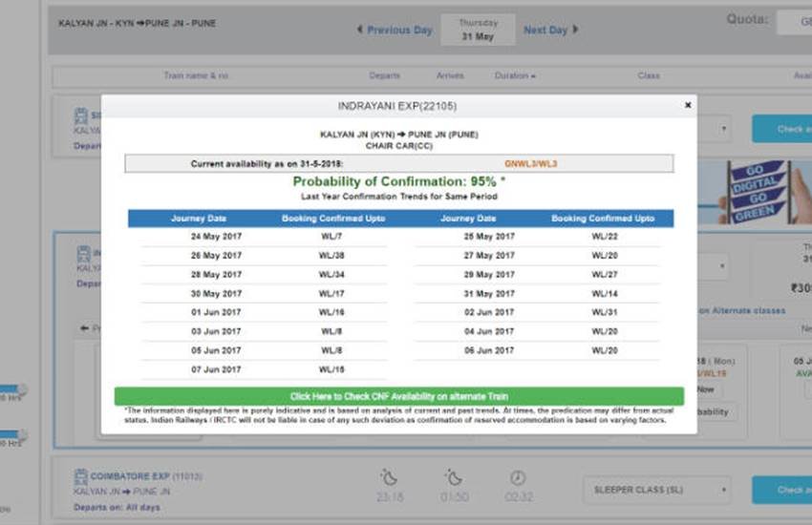
Task: Click the duration clock icon above 02:32
Action: coord(517,477)
